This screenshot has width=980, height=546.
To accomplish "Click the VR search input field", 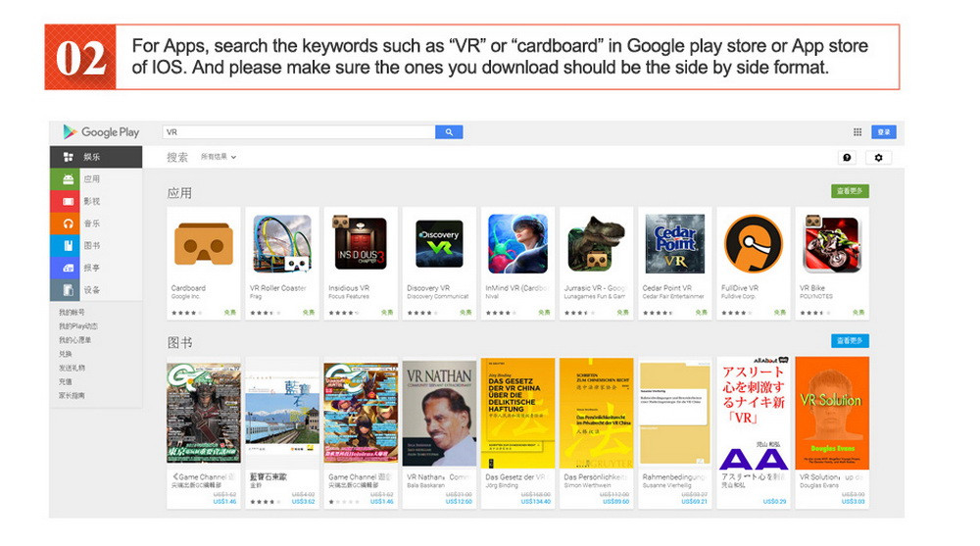I will [x=297, y=132].
